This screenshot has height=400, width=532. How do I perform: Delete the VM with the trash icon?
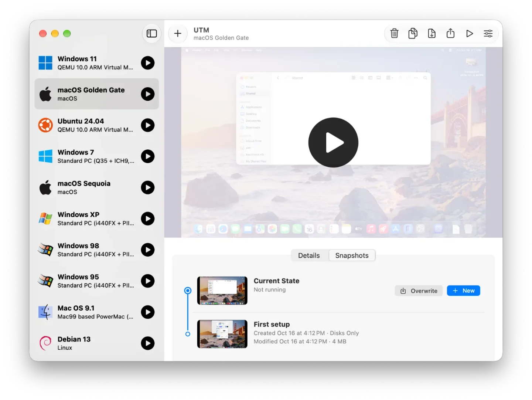pos(394,34)
